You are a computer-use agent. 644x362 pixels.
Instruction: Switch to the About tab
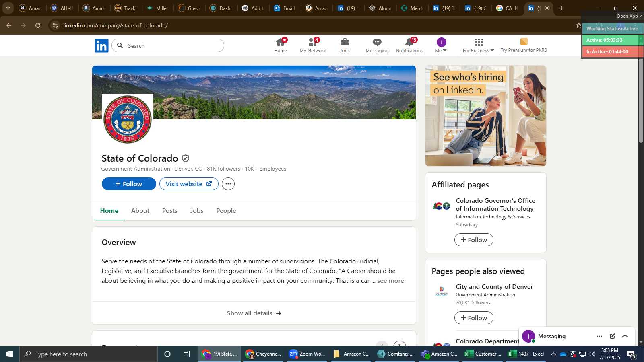click(140, 210)
